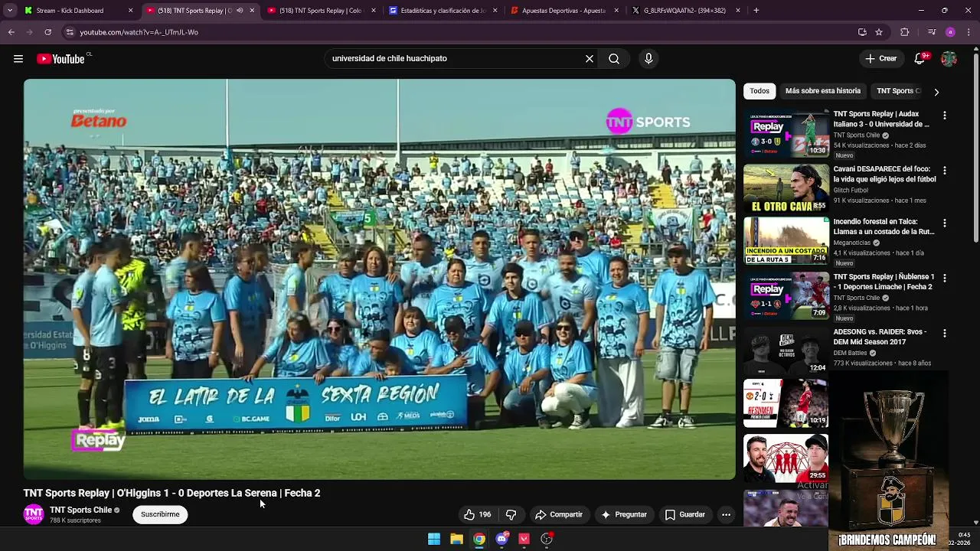Share the video via Compartir
Image resolution: width=980 pixels, height=551 pixels.
(559, 515)
